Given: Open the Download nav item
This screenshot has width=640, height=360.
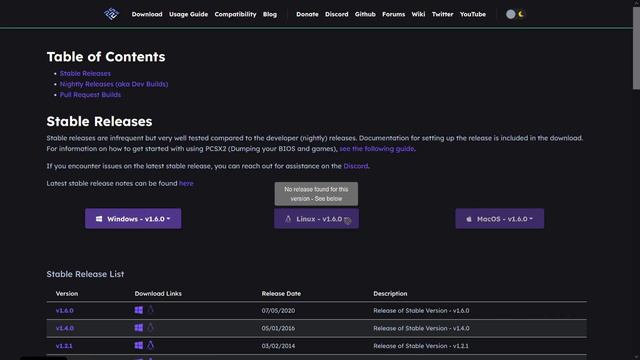Looking at the screenshot, I should 147,14.
